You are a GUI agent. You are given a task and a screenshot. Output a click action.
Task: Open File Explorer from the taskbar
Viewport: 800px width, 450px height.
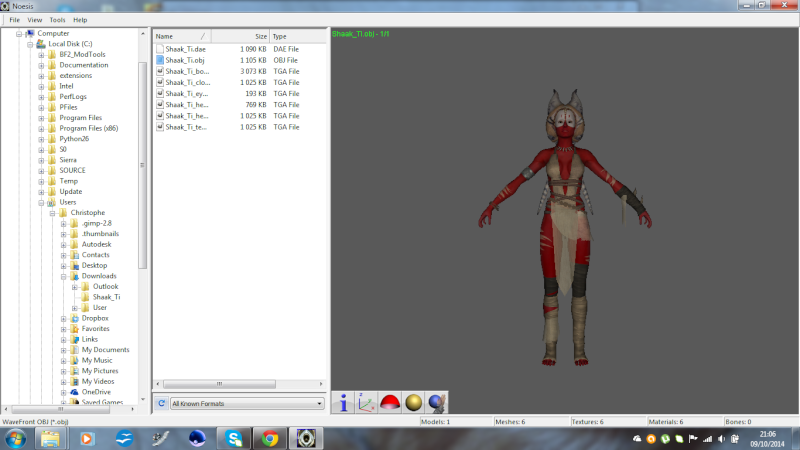[50, 438]
